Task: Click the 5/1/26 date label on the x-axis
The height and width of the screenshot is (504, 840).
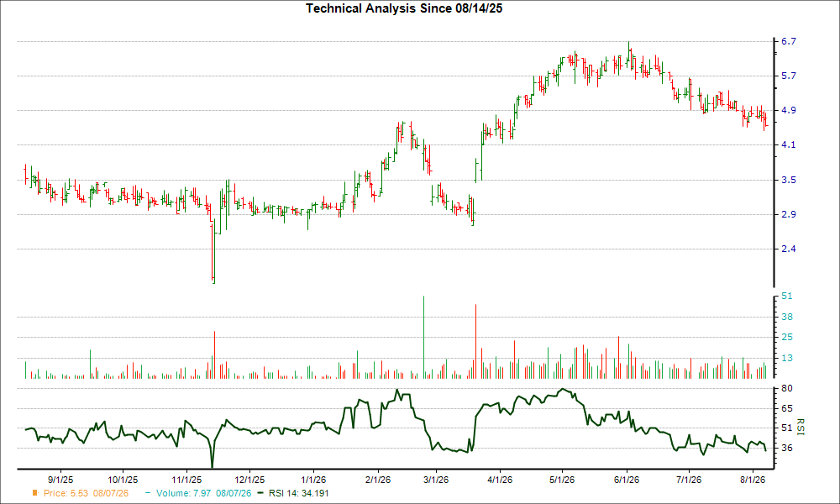Action: [x=562, y=480]
